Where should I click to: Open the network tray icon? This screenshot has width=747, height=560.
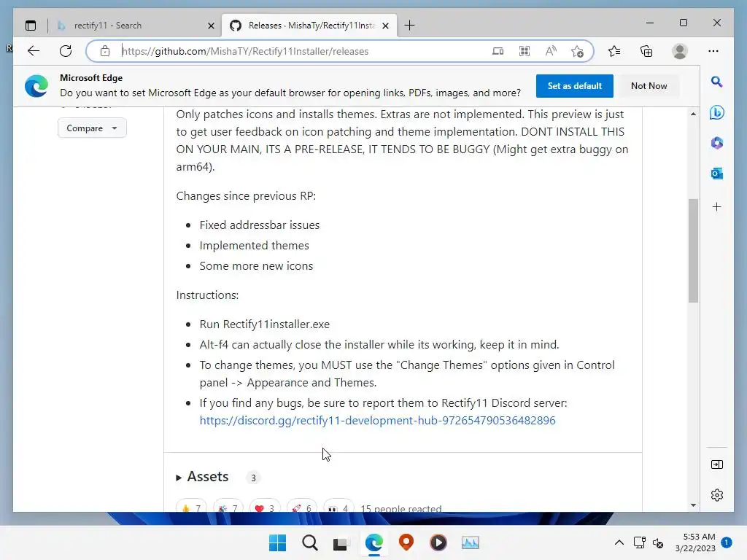(x=639, y=542)
